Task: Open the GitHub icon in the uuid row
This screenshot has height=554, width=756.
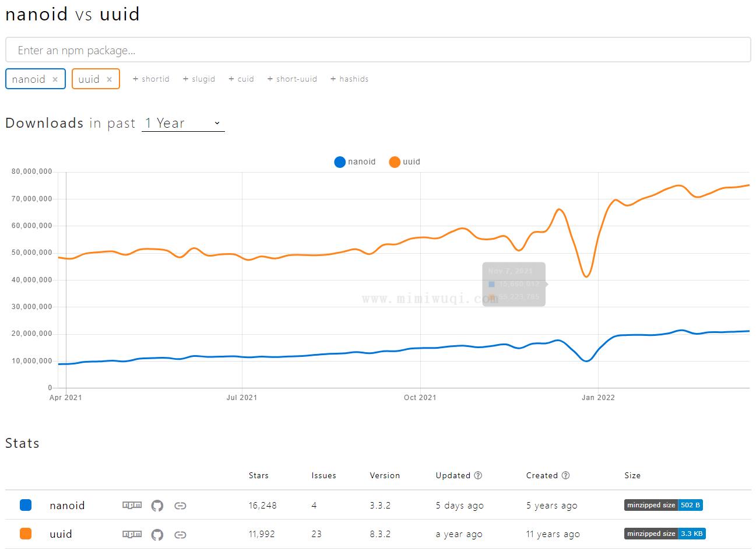Action: pos(157,534)
